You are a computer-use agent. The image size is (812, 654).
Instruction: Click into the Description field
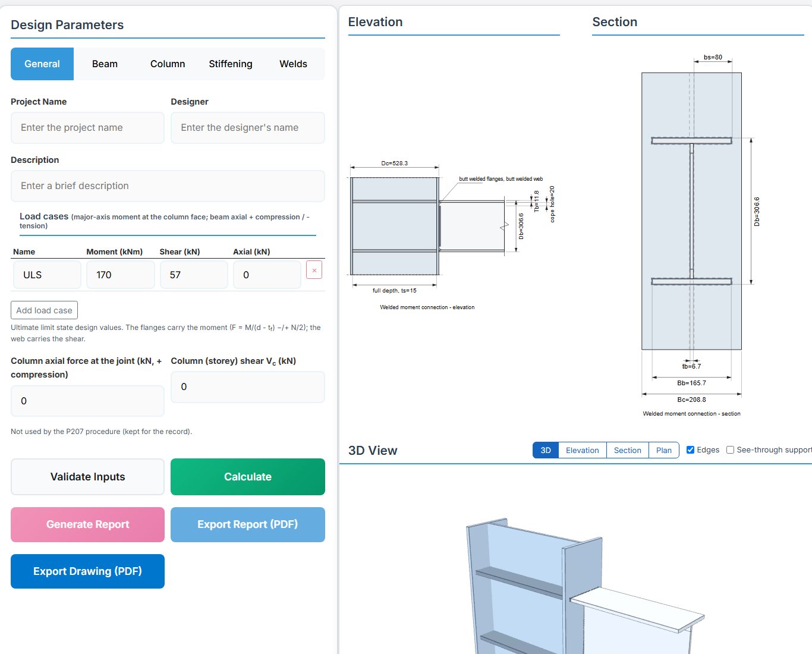click(168, 186)
